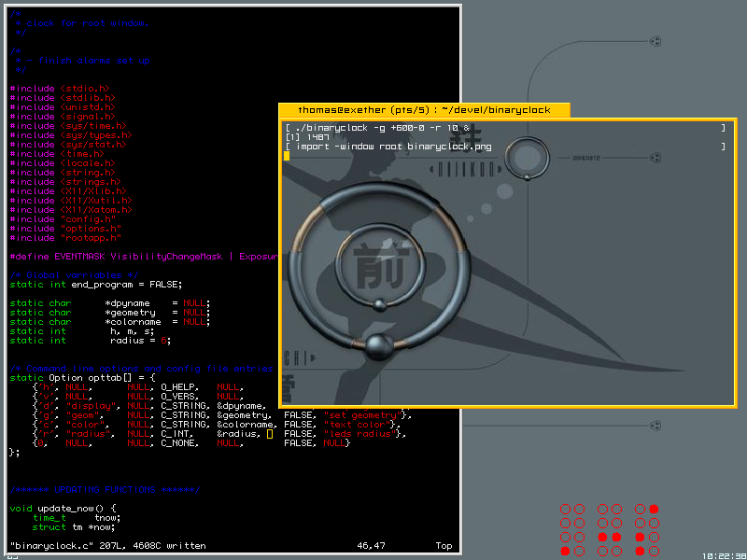
Task: Click the 'Top' scroll indicator in the vim status line
Action: tap(444, 546)
